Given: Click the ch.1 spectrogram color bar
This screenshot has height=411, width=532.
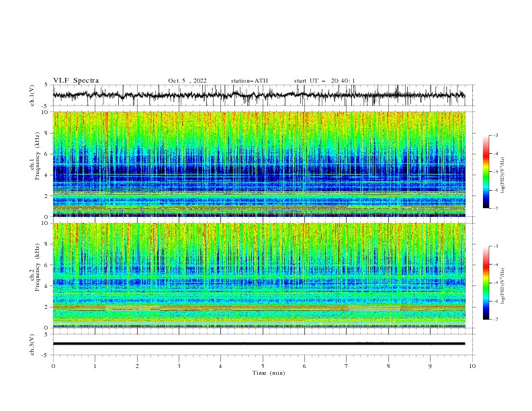Looking at the screenshot, I should [x=486, y=172].
